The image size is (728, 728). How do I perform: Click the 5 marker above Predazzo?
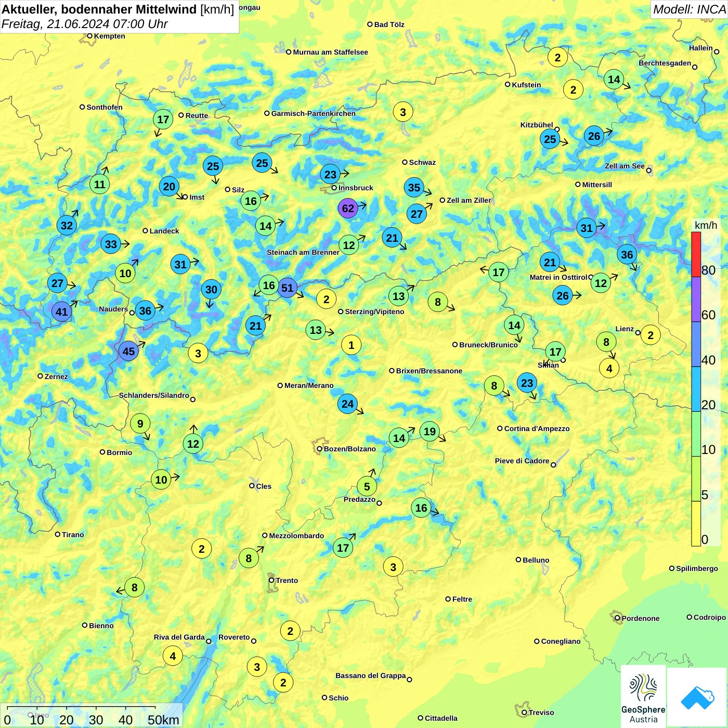coord(367,486)
